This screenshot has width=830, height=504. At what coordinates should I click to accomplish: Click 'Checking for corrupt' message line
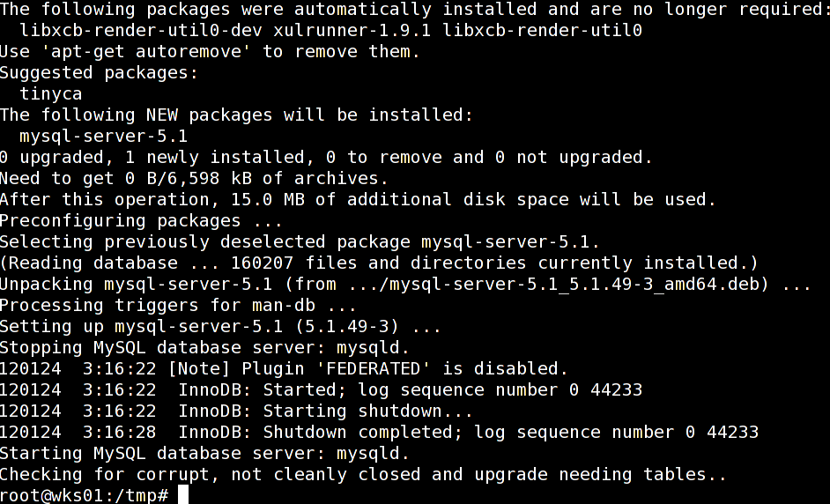coord(363,475)
